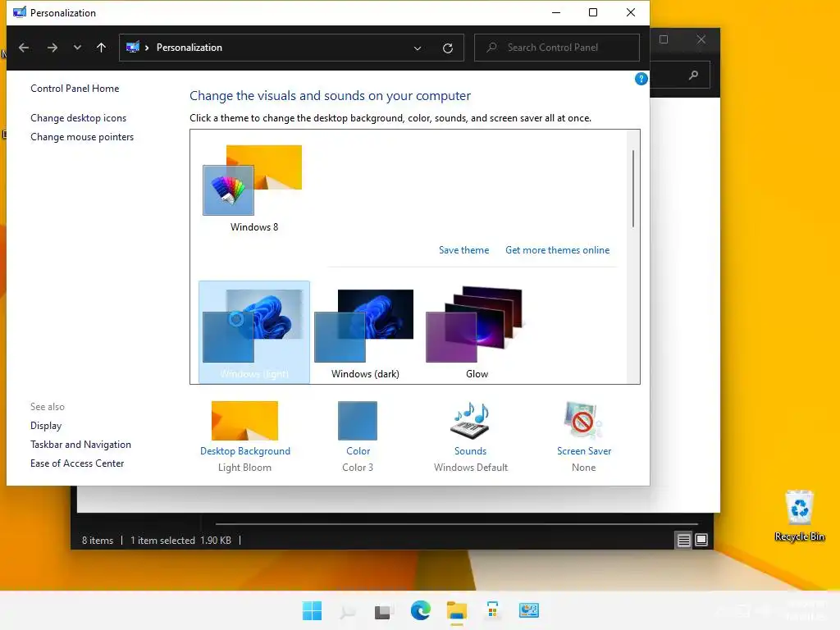Go forward using the forward arrow
Viewport: 840px width, 630px height.
pyautogui.click(x=52, y=48)
